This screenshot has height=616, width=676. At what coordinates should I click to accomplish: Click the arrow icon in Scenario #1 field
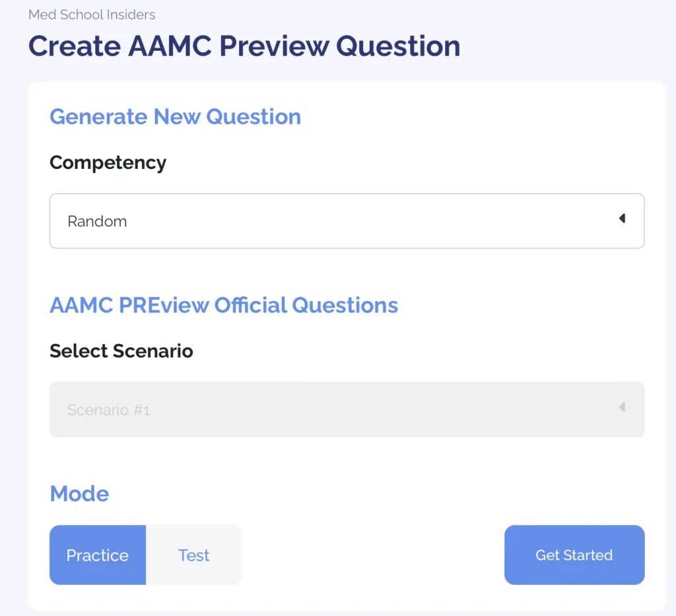click(x=622, y=407)
